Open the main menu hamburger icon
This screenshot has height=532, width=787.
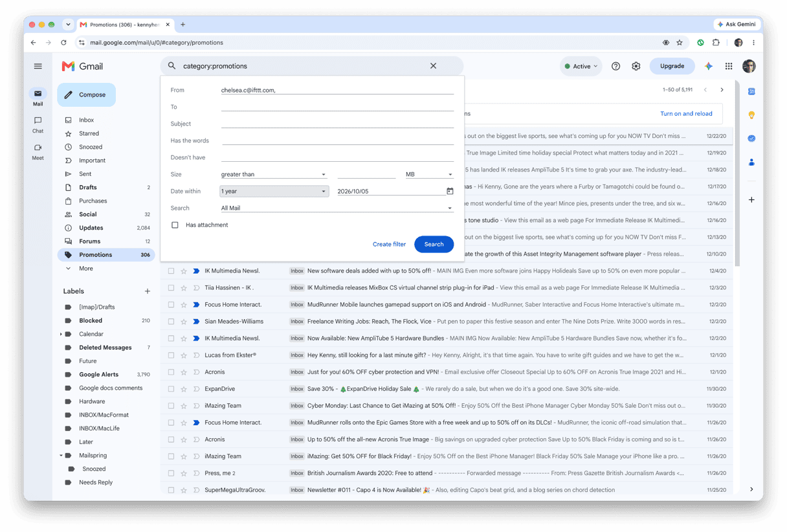[x=38, y=66]
